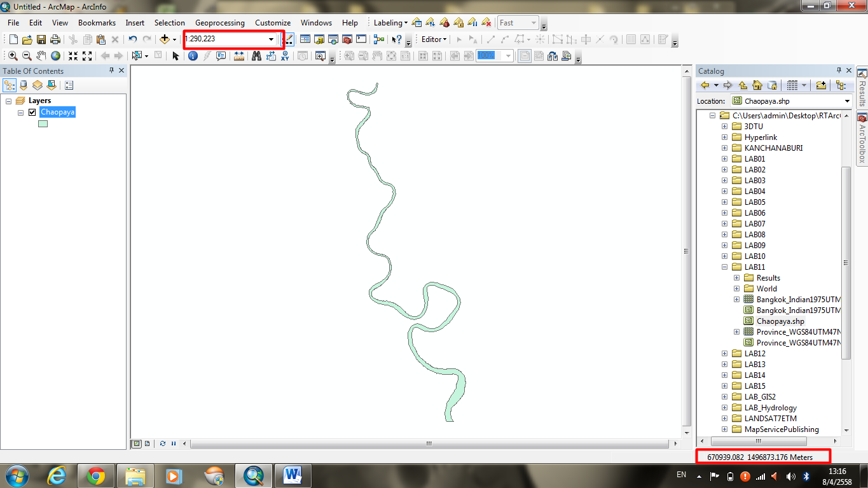Save the map with floppy disk icon
868x488 pixels.
[x=41, y=39]
